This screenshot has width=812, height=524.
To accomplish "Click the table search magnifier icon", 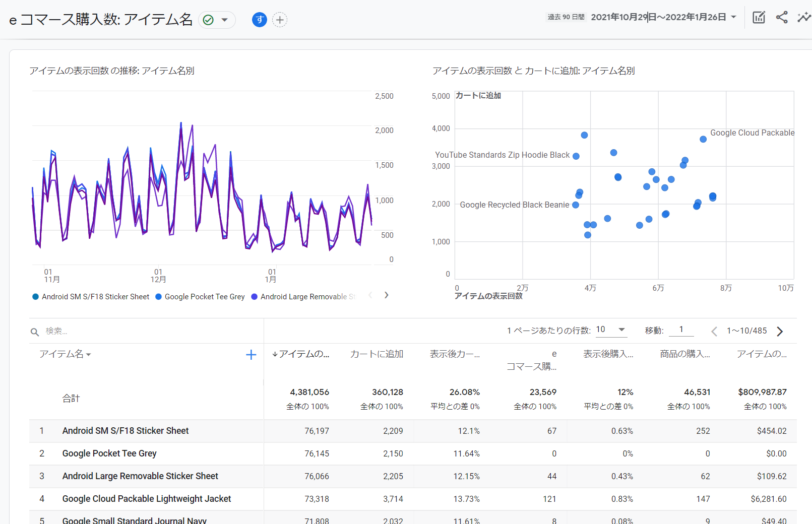I will 35,332.
